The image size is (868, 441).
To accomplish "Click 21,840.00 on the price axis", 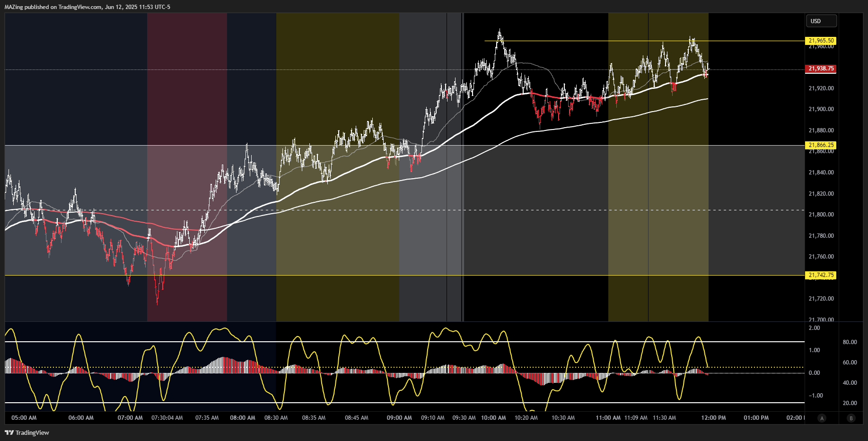I will tap(821, 173).
